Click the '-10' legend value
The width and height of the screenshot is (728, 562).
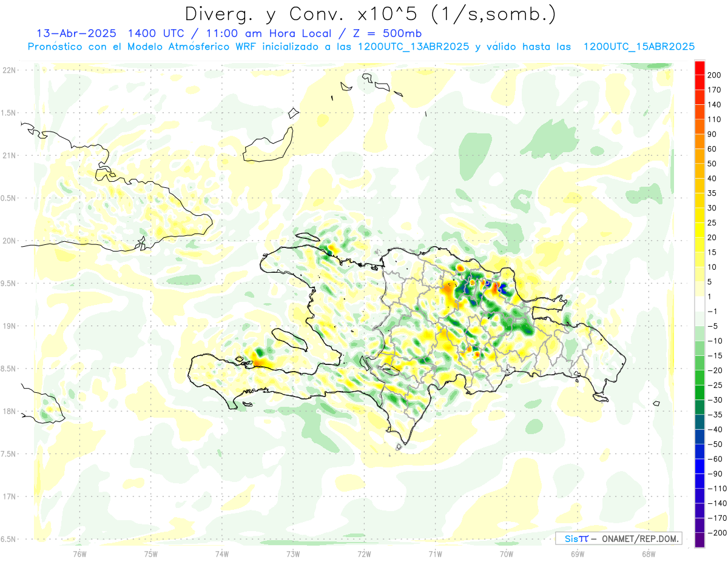tap(716, 341)
